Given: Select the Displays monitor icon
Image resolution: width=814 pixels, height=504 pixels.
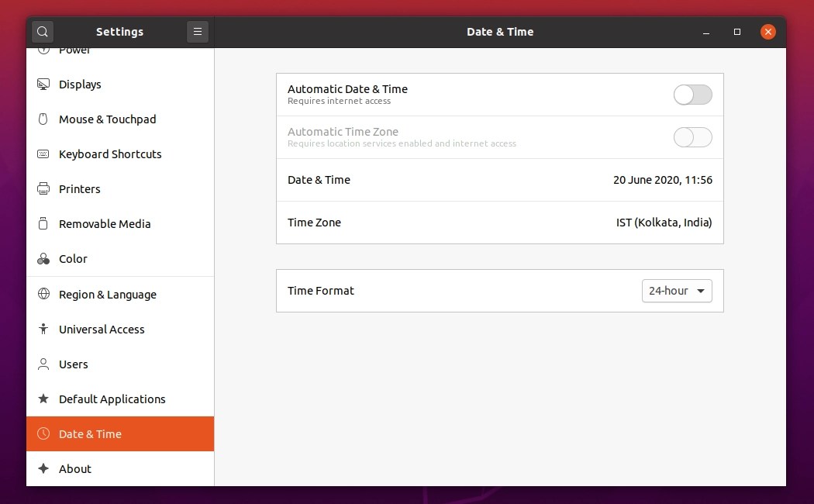Looking at the screenshot, I should point(42,84).
